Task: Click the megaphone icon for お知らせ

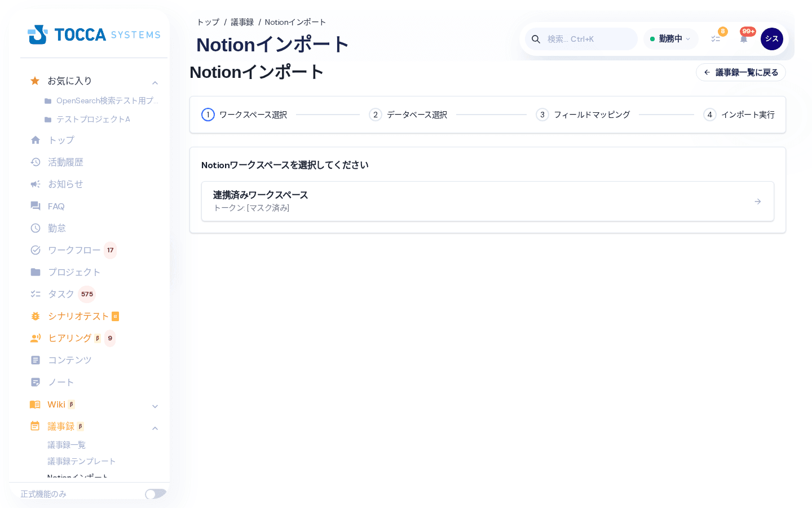Action: (x=36, y=184)
